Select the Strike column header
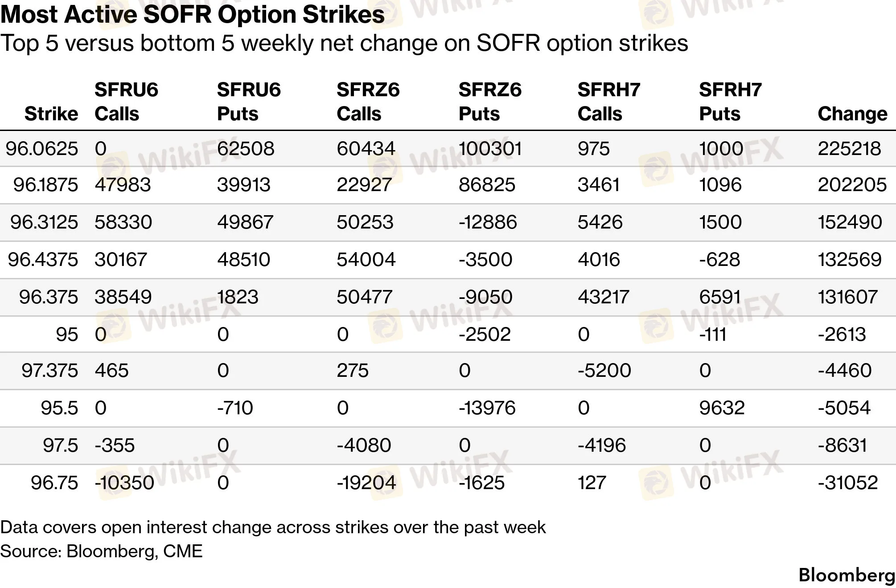Screen dimensions: 896x588 (x=51, y=114)
